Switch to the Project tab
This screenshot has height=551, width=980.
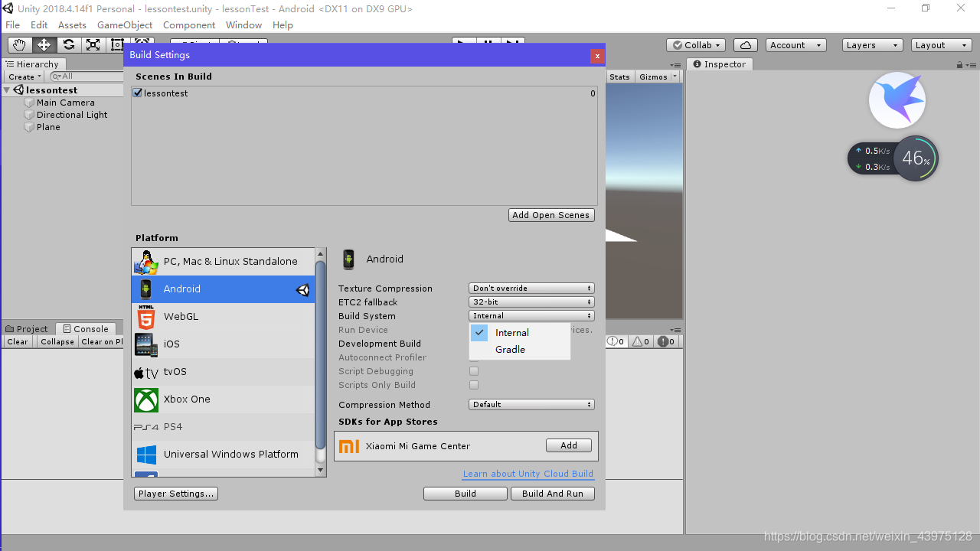(x=27, y=329)
